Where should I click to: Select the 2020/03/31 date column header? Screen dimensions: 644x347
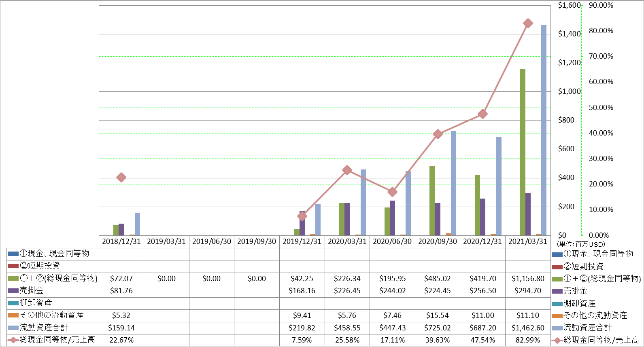(x=347, y=241)
